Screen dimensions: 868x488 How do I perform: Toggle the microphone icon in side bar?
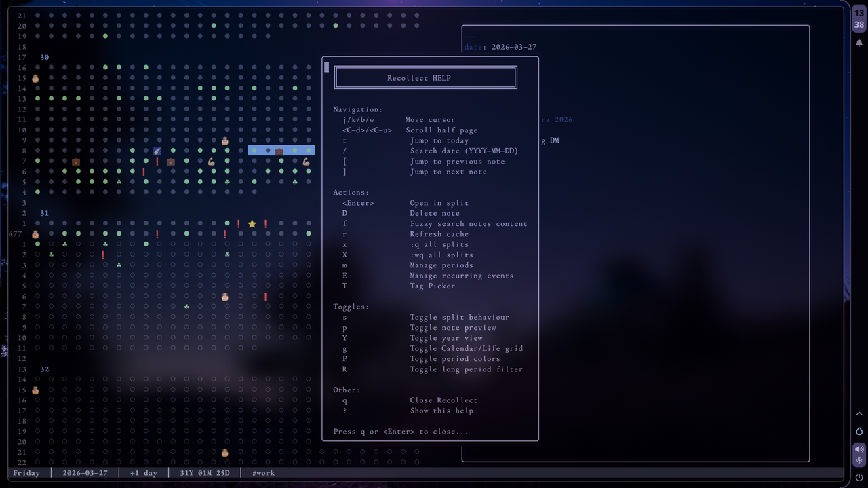coord(859,461)
